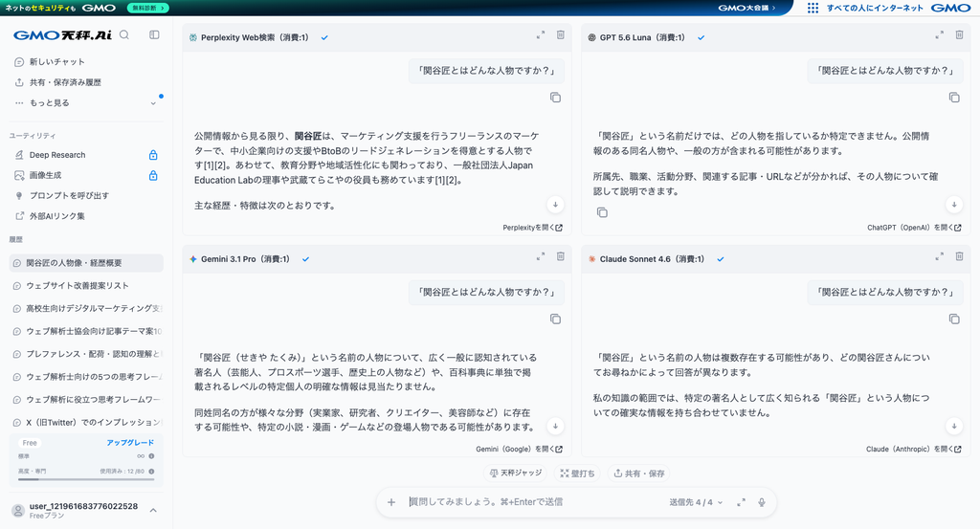Copy the GPT 5.6 Luna answer text

602,213
